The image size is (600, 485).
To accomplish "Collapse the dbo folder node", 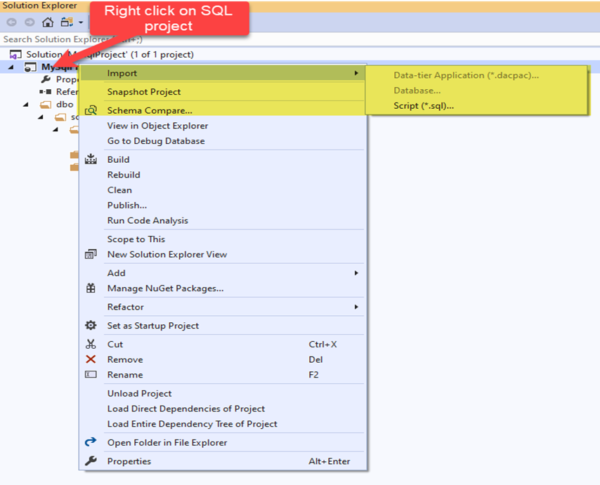I will [x=26, y=105].
